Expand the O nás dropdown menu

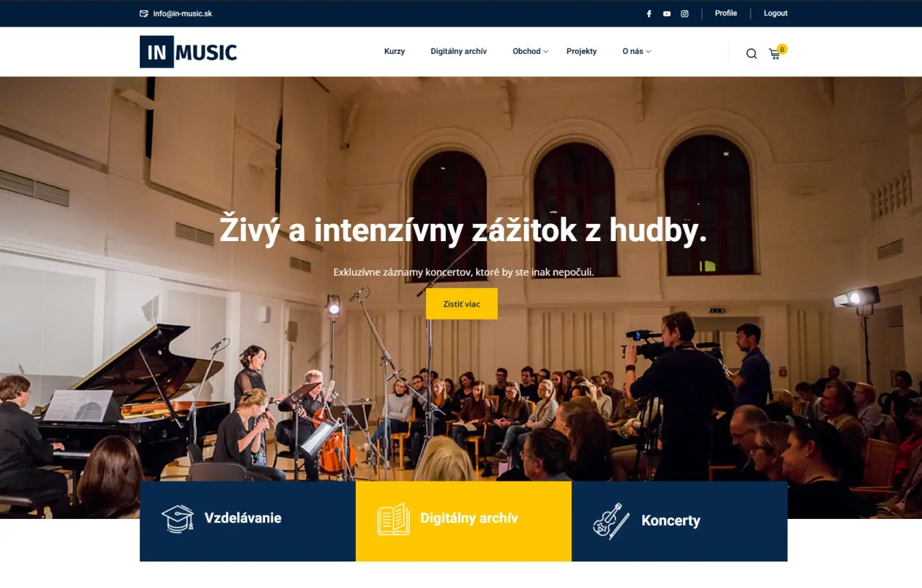pyautogui.click(x=636, y=51)
